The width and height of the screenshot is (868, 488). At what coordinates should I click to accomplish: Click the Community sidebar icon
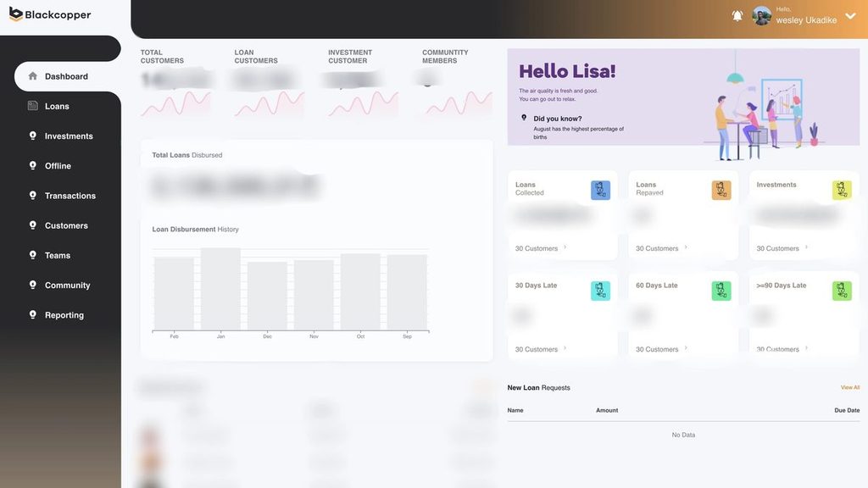pos(33,285)
